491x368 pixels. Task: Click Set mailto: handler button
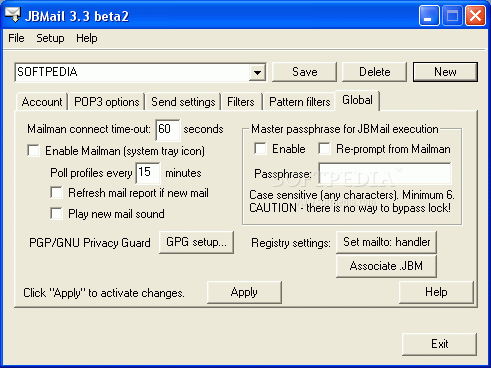pos(386,242)
